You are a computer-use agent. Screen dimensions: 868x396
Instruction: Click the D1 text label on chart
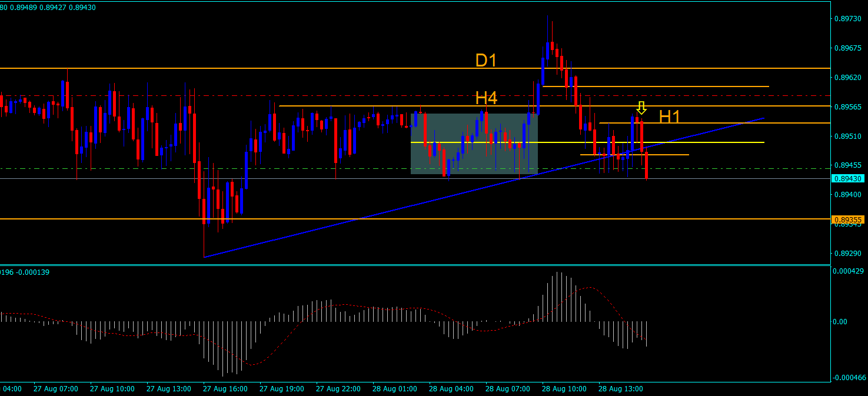pos(487,60)
